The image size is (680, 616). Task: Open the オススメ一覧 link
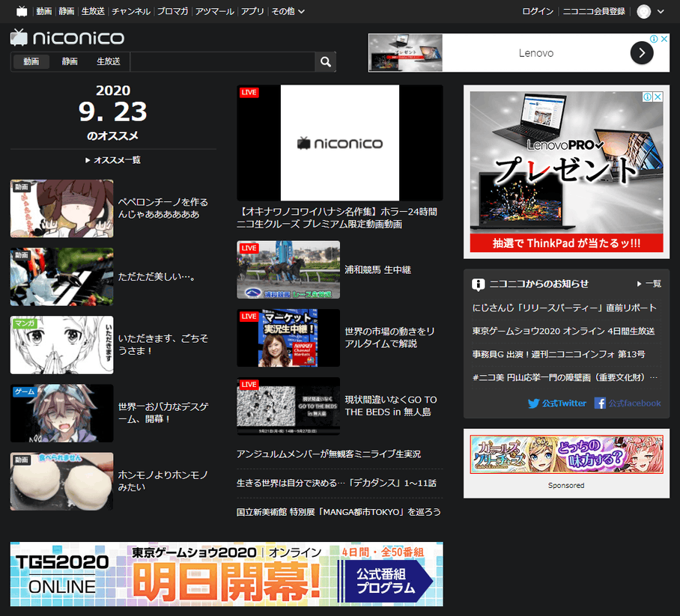113,160
